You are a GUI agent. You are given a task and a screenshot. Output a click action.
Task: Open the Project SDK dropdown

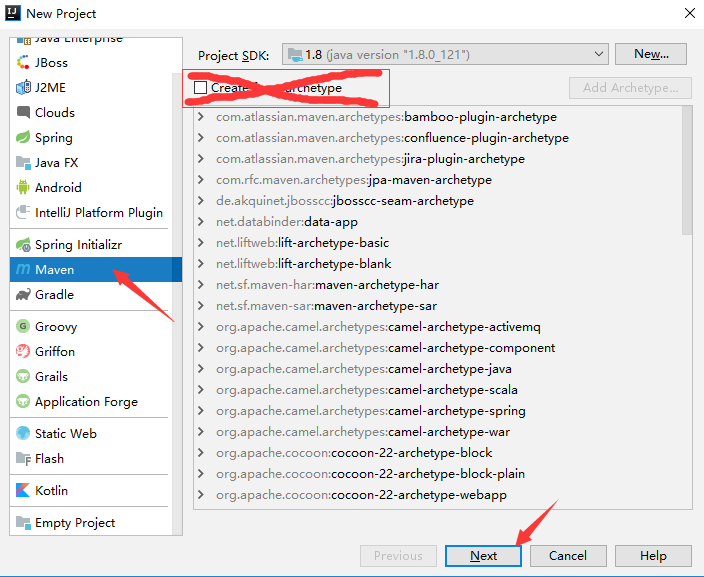pos(445,54)
